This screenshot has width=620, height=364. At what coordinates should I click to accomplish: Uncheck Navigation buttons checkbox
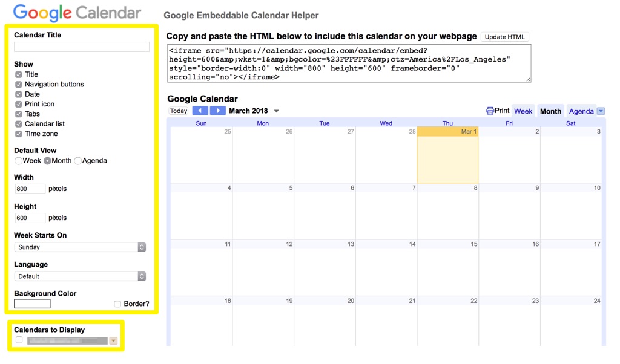pos(19,85)
